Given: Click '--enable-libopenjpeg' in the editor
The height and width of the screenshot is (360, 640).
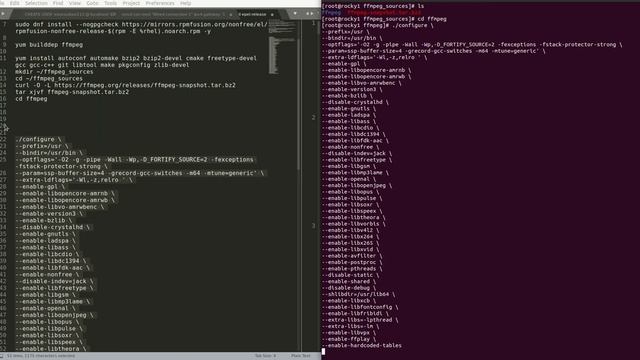Looking at the screenshot, I should [x=53, y=315].
